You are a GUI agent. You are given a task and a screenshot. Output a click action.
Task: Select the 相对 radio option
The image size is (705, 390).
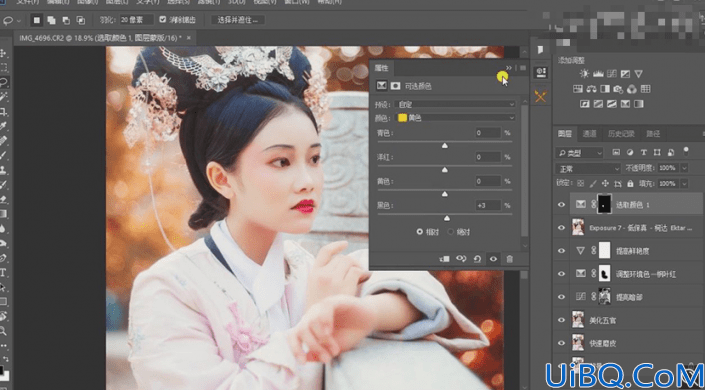419,232
